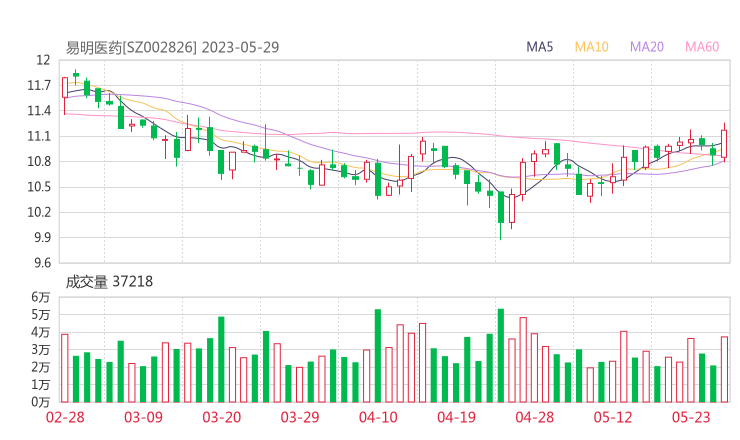Viewport: 740px width, 440px height.
Task: Click the 12 price axis label
Action: 42,60
